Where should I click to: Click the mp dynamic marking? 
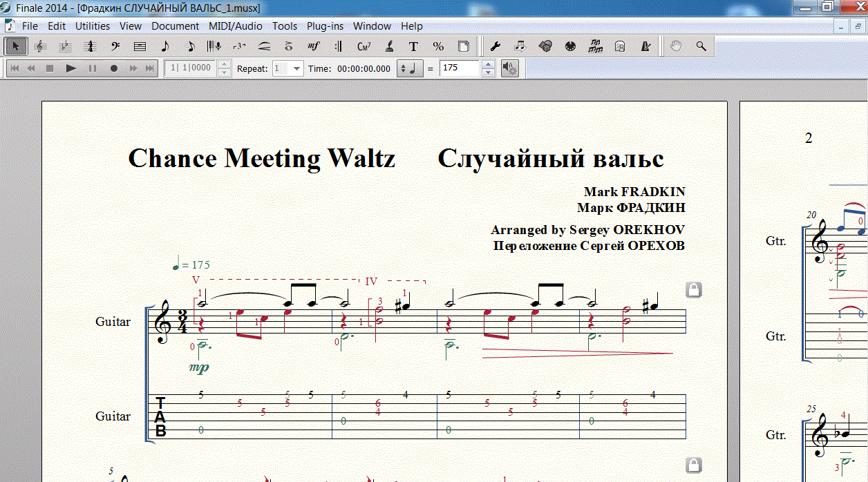199,368
